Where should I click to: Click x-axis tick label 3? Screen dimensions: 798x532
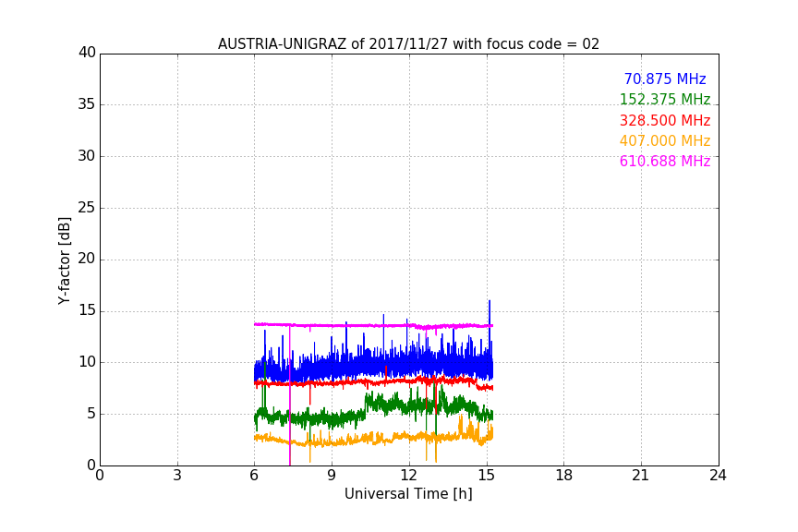click(177, 476)
